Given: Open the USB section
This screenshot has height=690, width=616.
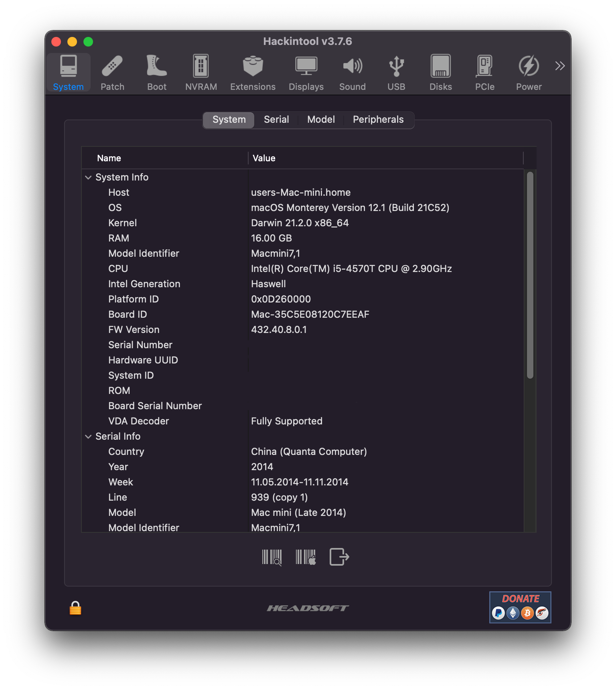Looking at the screenshot, I should click(396, 73).
